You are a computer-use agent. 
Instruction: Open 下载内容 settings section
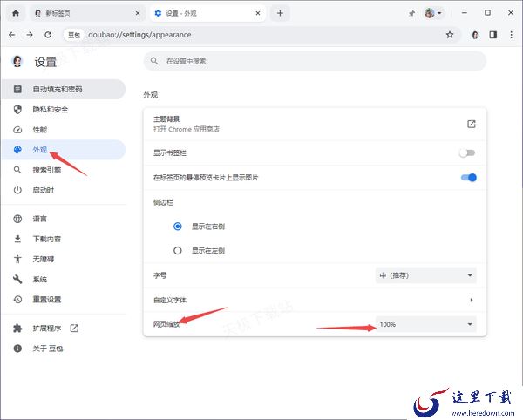pos(64,239)
